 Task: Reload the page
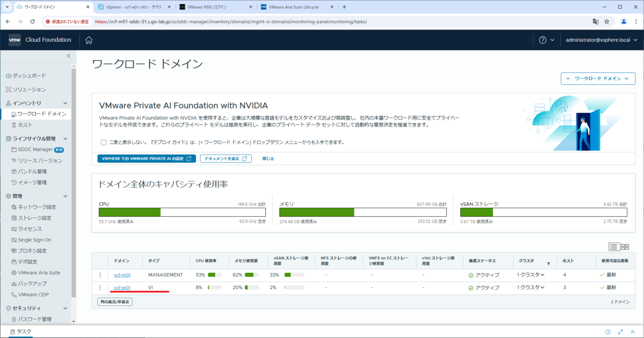(x=33, y=21)
